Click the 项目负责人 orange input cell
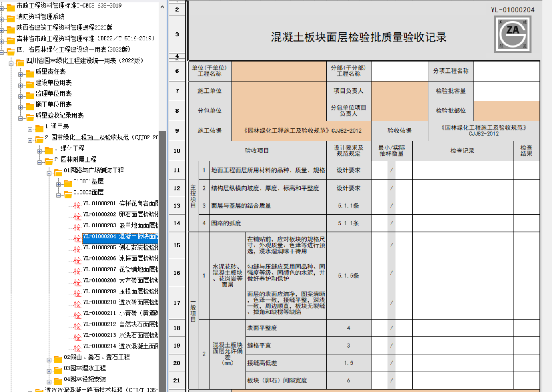Viewport: 552px width, 392px height. (x=399, y=91)
